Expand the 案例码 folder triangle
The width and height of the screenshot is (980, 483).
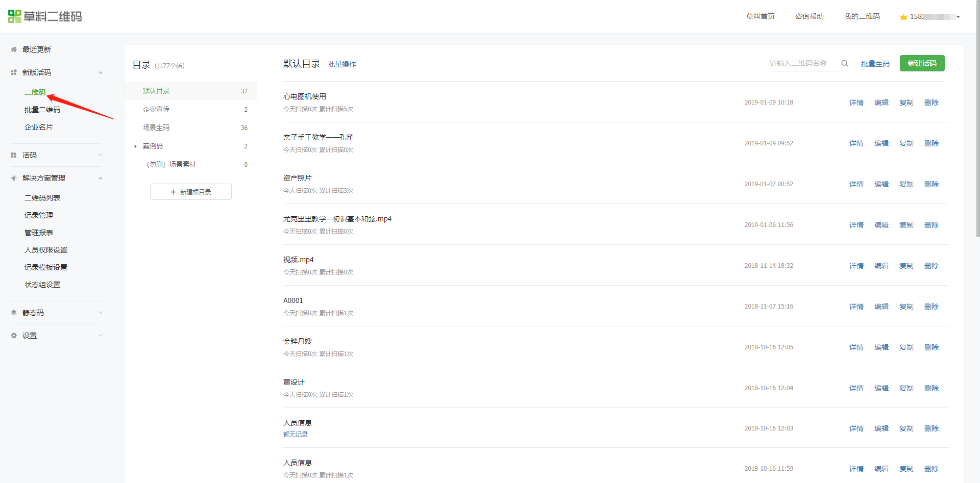[x=135, y=146]
